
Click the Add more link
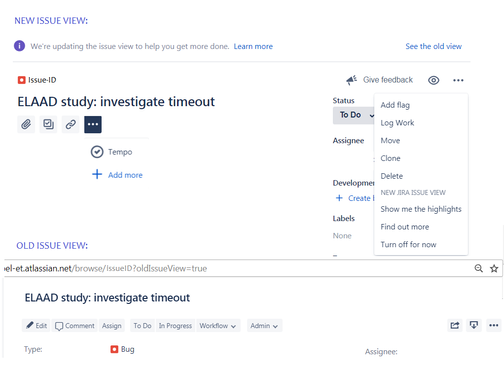125,175
